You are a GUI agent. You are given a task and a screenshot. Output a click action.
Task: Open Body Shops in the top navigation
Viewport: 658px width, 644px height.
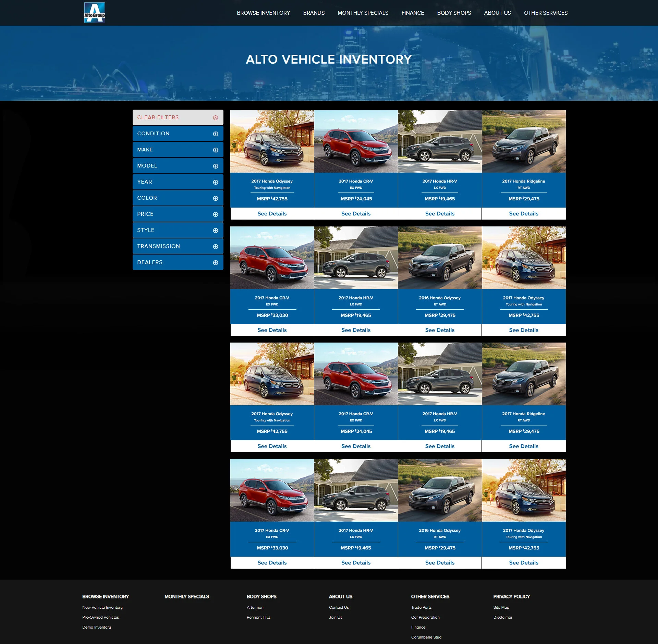tap(454, 13)
